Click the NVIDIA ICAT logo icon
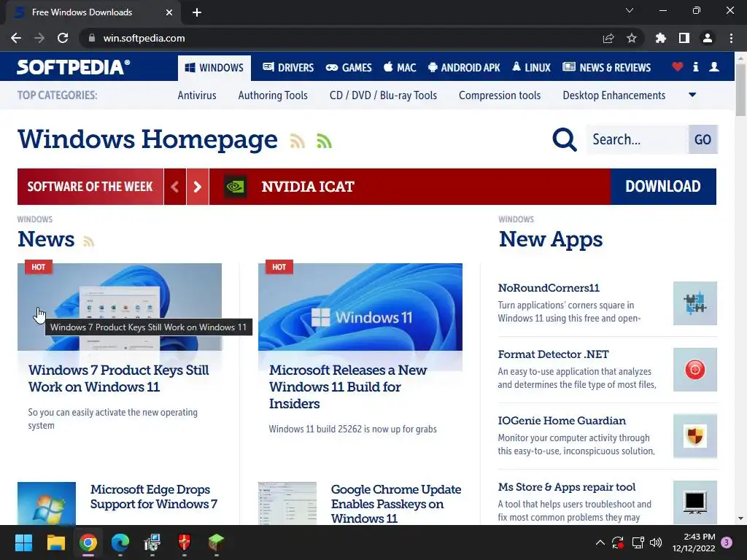 [236, 186]
